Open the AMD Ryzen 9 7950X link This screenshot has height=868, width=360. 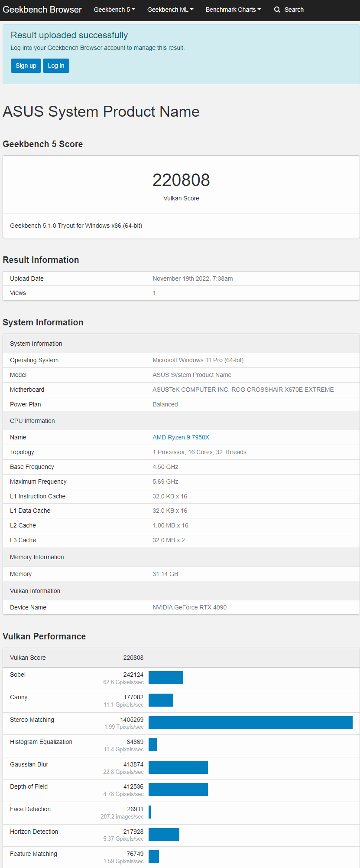[181, 437]
